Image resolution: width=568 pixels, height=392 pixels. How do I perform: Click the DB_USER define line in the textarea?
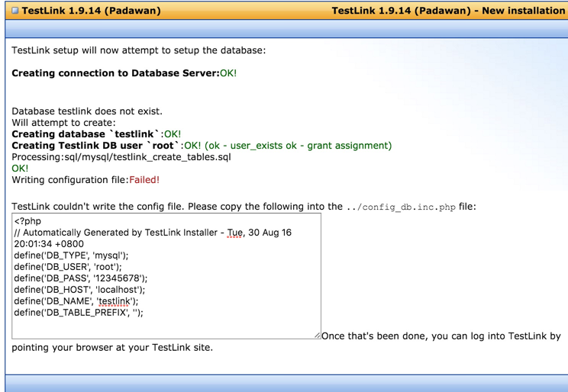[68, 267]
